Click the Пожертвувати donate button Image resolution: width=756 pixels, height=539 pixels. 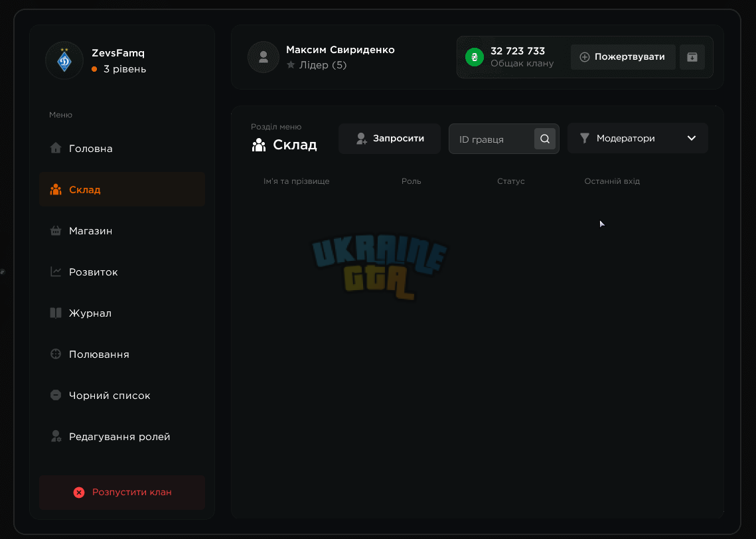click(623, 57)
